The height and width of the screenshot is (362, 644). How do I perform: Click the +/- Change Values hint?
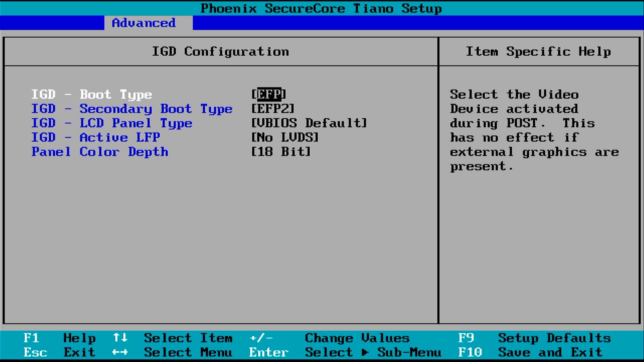pos(329,338)
